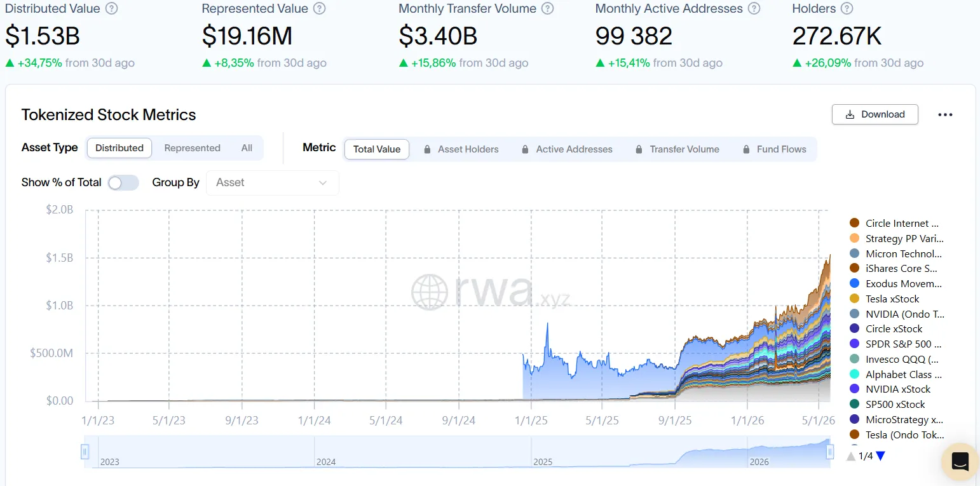Click the $1.53B Distributed Value figure
This screenshot has height=486, width=980.
(43, 36)
